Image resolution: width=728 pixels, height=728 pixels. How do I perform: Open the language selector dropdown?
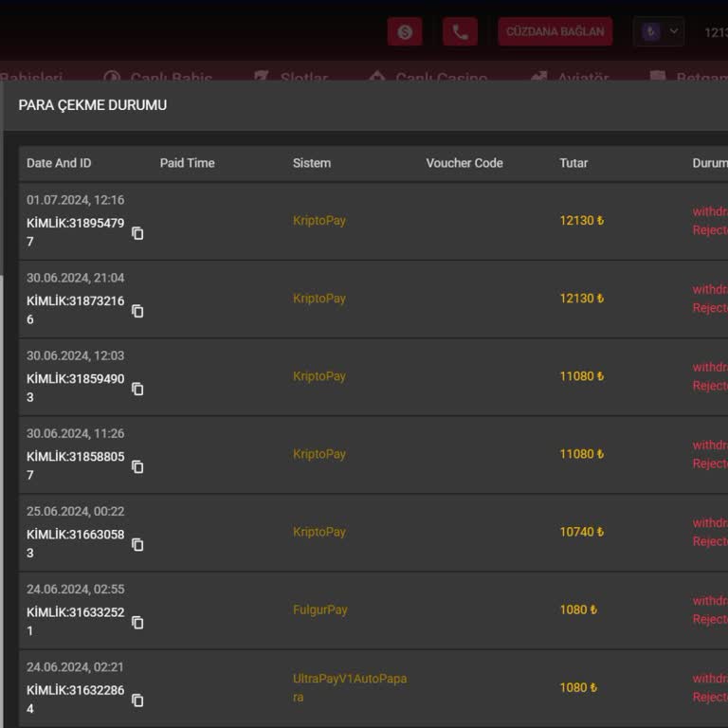click(659, 31)
